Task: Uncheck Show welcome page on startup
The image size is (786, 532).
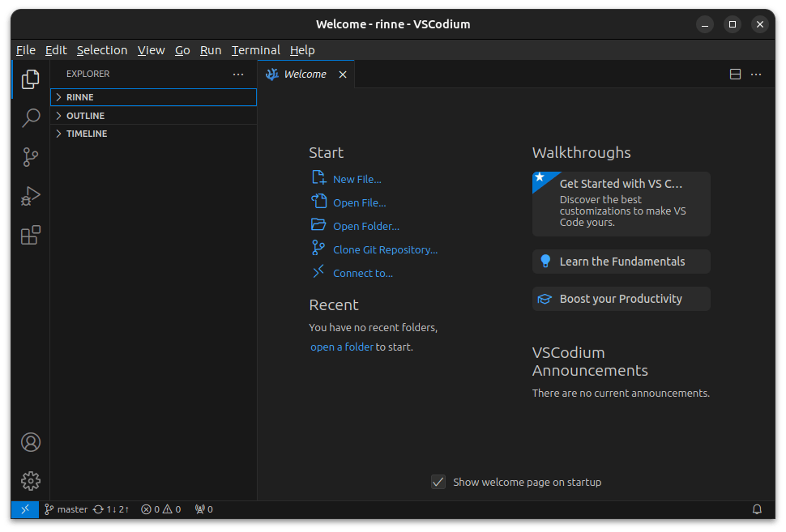Action: pyautogui.click(x=438, y=482)
